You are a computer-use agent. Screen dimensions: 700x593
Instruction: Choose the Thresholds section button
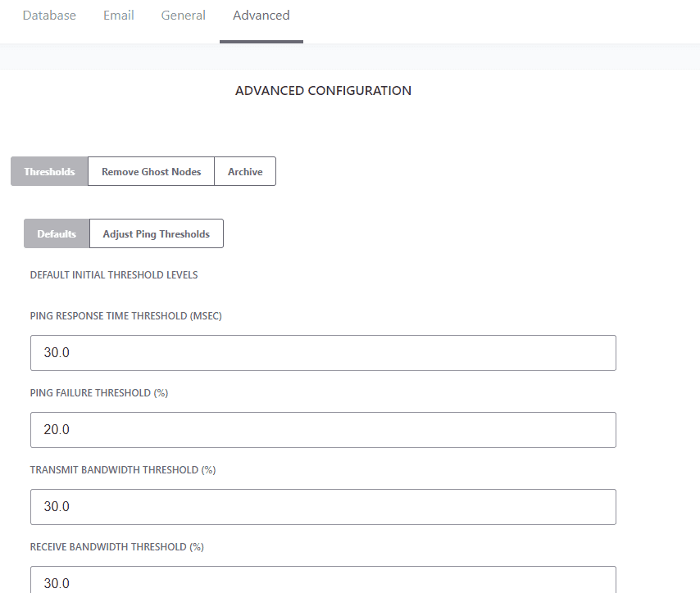(49, 171)
